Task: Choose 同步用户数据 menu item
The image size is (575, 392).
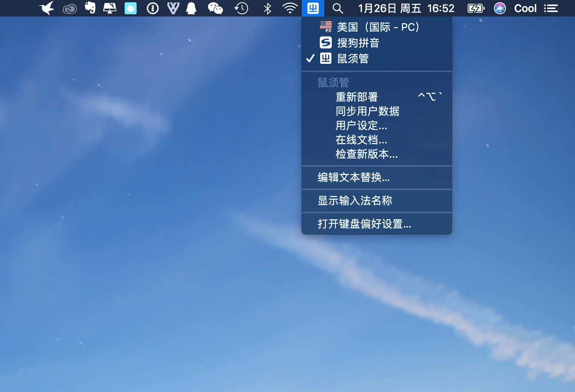Action: 377,111
